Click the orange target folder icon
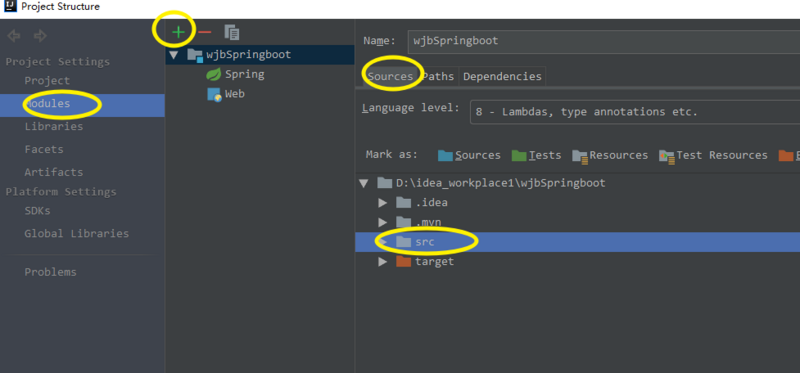This screenshot has height=373, width=800. point(404,261)
